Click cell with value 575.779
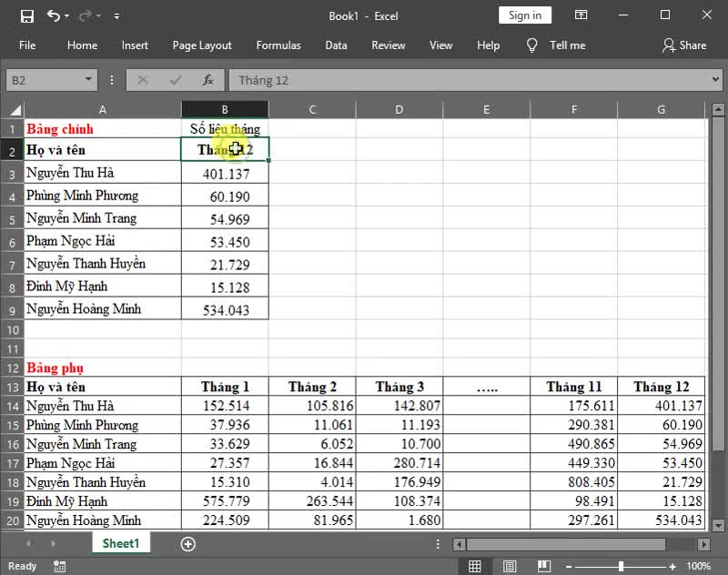Viewport: 728px width, 575px height. tap(225, 500)
